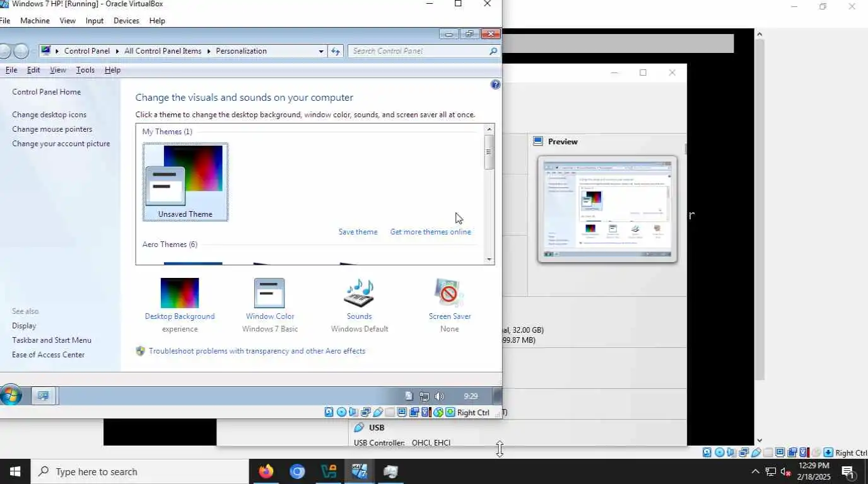Screen dimensions: 868x484
Task: Click USB indicator in outer VirtualBox status bar
Action: pyautogui.click(x=756, y=452)
